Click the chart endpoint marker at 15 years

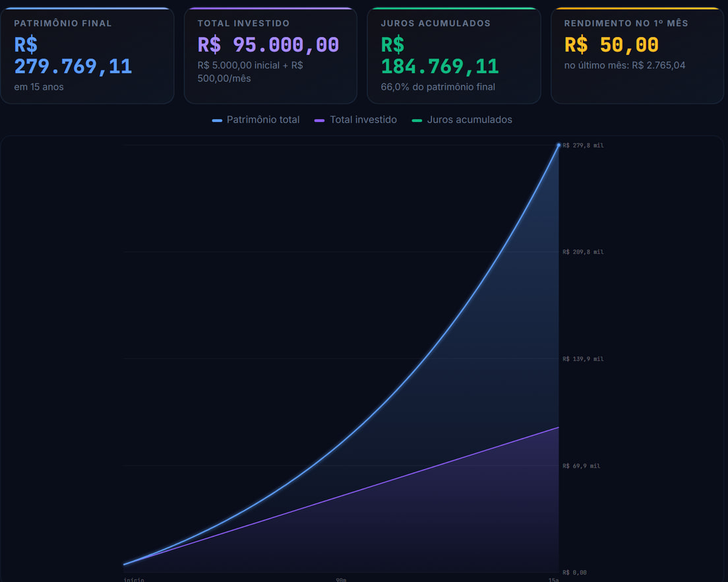pyautogui.click(x=559, y=145)
